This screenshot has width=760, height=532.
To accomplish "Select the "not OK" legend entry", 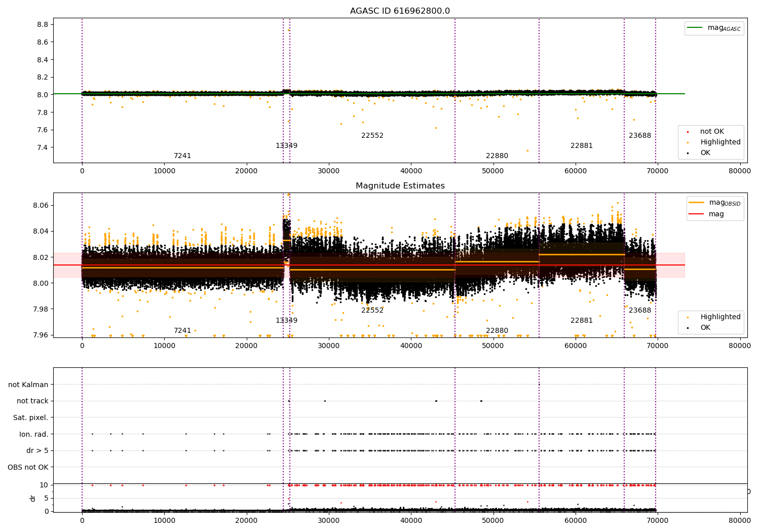I will point(712,131).
